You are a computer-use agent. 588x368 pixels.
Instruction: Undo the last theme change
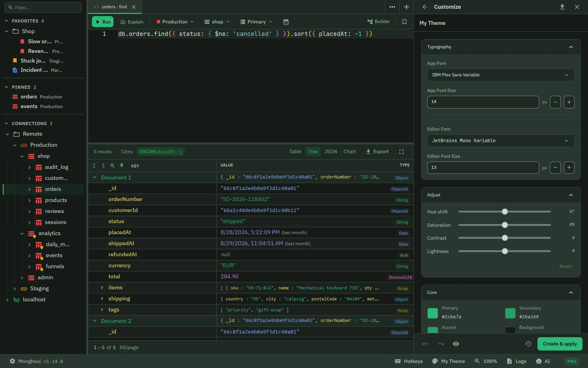(x=425, y=344)
